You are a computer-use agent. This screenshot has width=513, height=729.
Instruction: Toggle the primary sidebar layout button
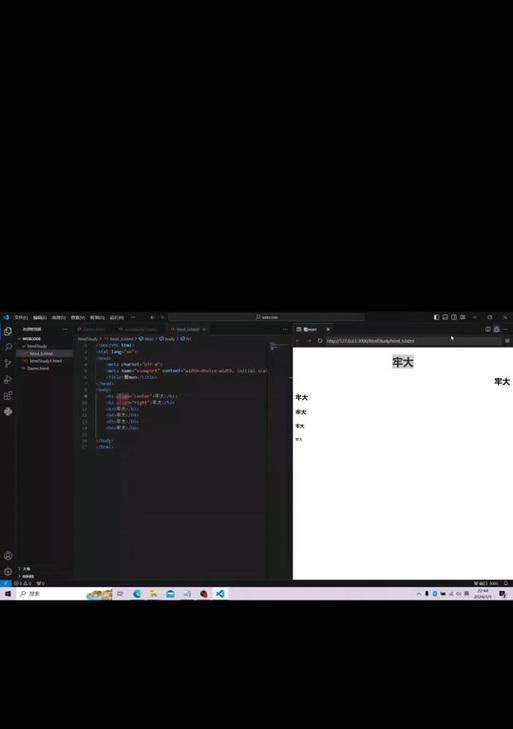[x=436, y=317]
